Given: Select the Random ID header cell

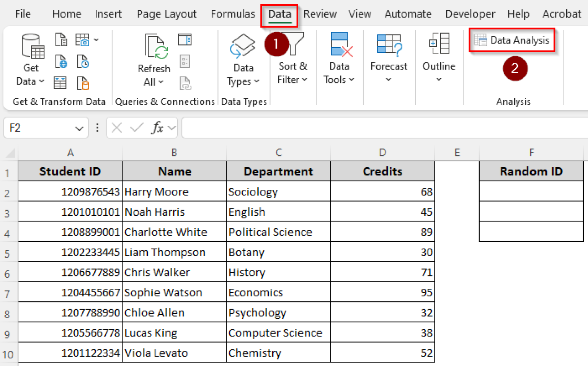Looking at the screenshot, I should click(x=531, y=171).
